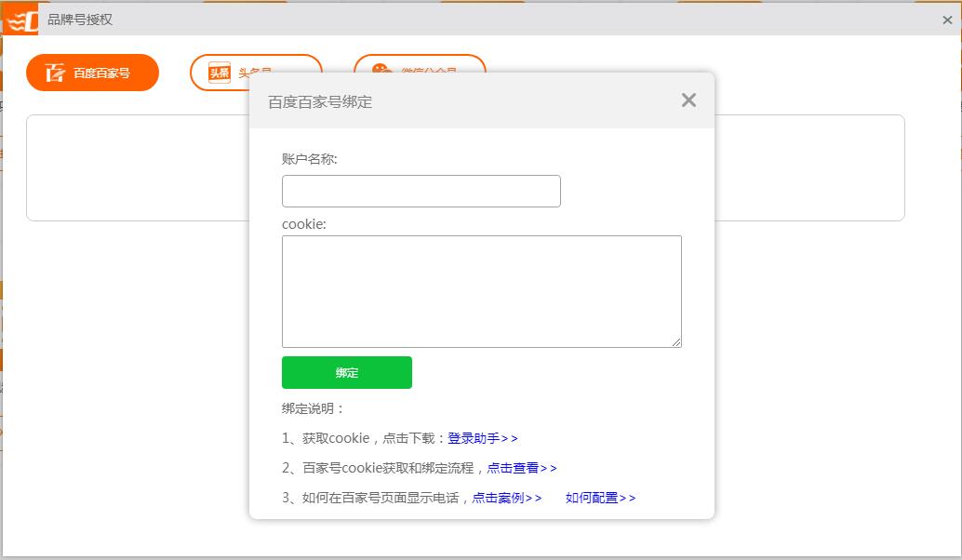Close the 品牌号授权 window
The height and width of the screenshot is (560, 962).
click(x=947, y=20)
